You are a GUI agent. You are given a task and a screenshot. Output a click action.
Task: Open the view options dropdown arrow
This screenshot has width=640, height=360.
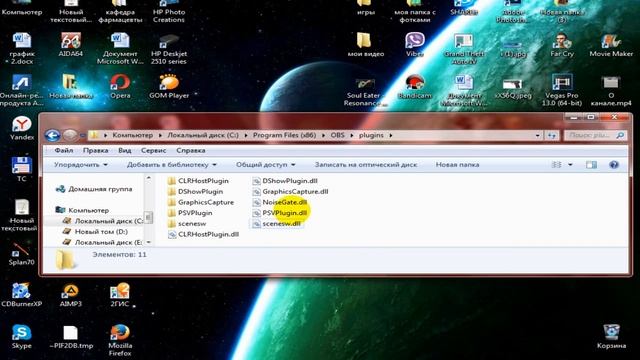click(x=570, y=165)
